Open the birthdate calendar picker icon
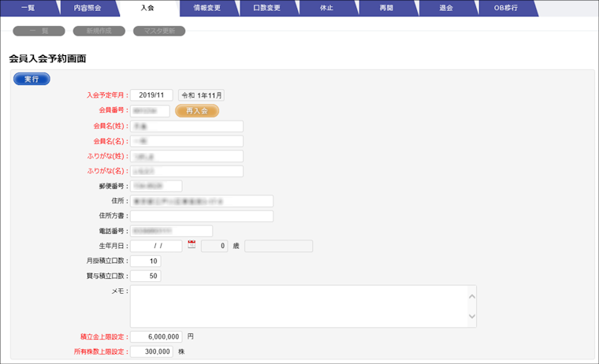This screenshot has width=599, height=364. click(192, 245)
